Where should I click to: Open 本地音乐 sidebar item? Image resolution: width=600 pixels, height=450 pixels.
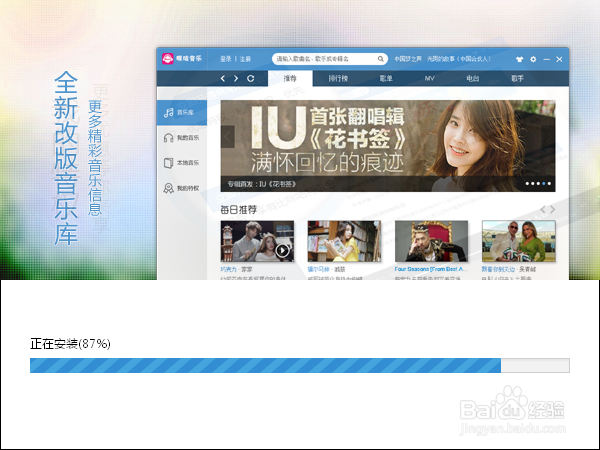[x=182, y=163]
